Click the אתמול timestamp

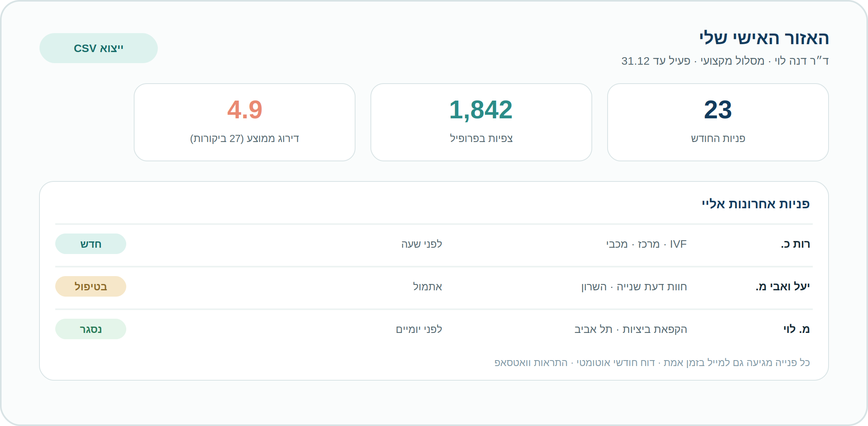coord(428,287)
